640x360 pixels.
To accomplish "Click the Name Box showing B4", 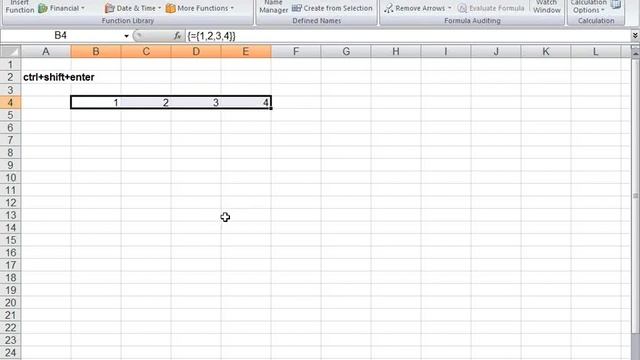I will 60,36.
